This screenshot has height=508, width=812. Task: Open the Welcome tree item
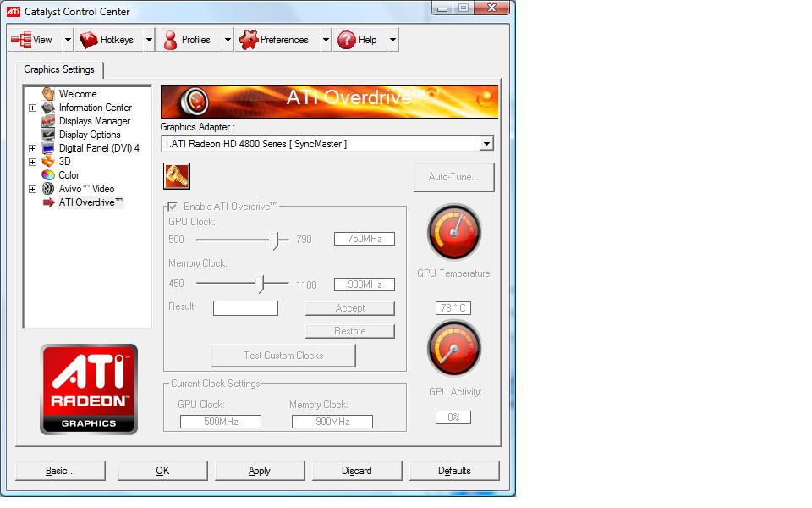tap(78, 94)
